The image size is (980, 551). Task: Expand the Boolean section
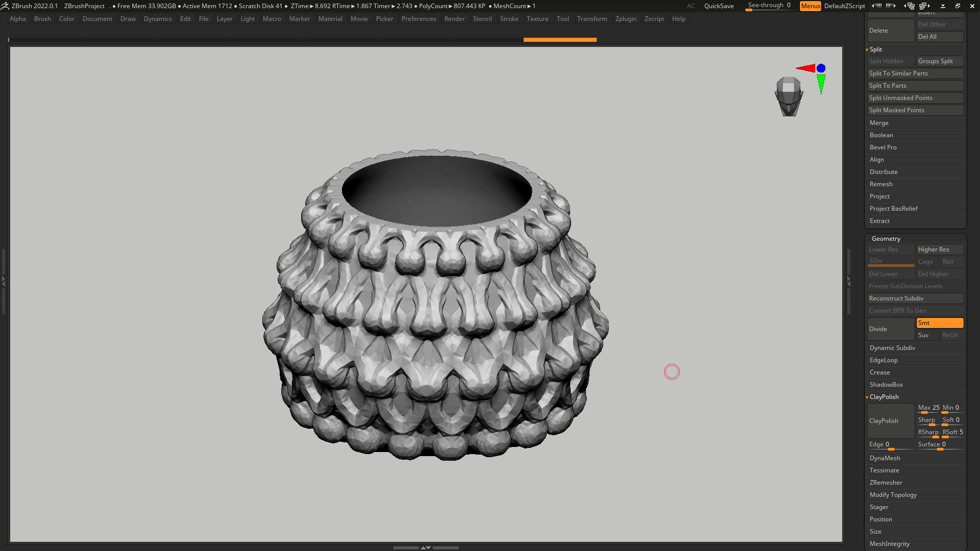881,135
